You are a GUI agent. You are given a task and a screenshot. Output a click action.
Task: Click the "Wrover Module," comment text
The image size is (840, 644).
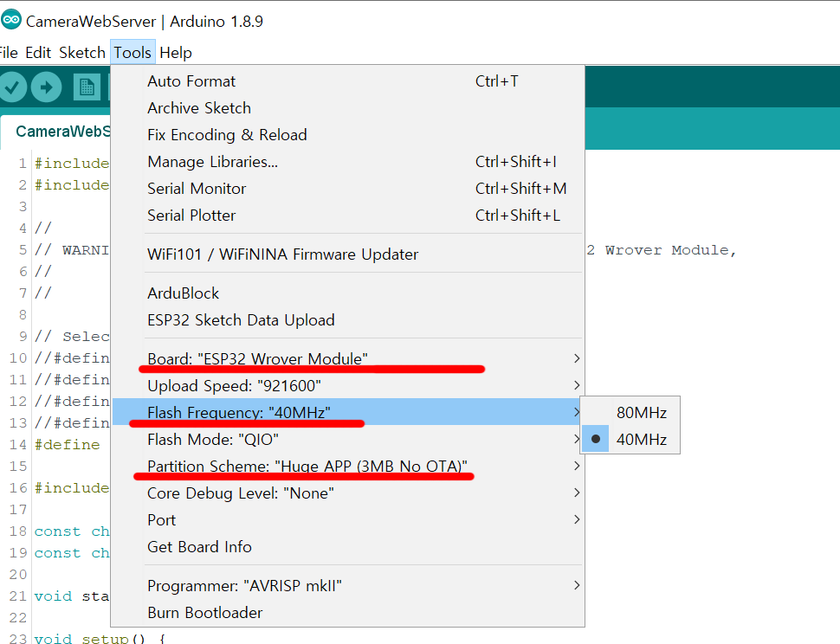tap(671, 250)
